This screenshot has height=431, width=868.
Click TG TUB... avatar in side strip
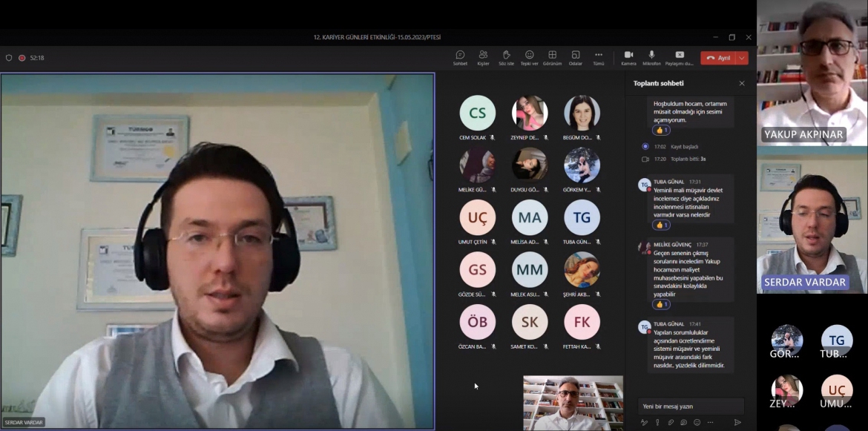coord(836,342)
